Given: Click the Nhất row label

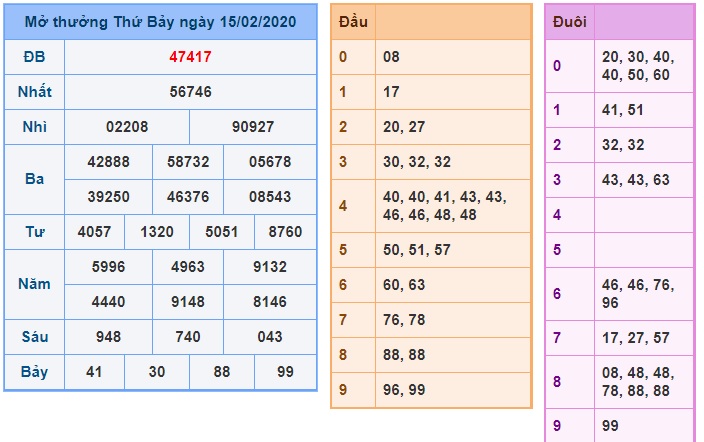Looking at the screenshot, I should point(35,92).
